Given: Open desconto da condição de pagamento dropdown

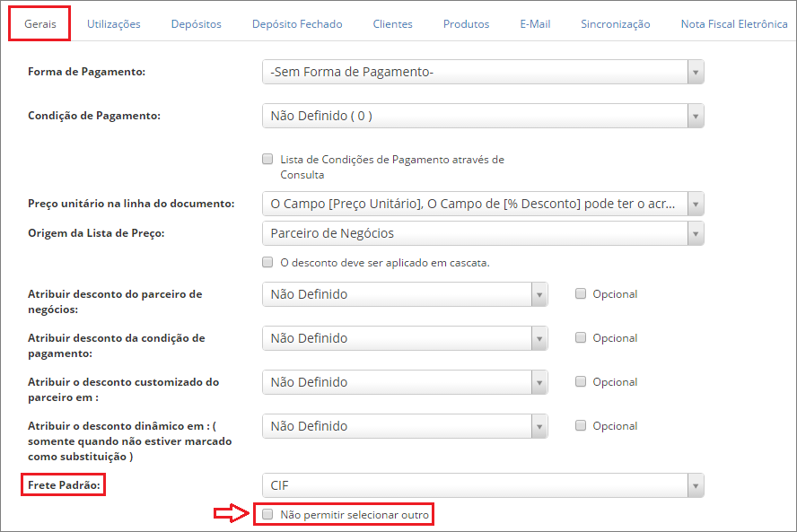Looking at the screenshot, I should click(405, 338).
